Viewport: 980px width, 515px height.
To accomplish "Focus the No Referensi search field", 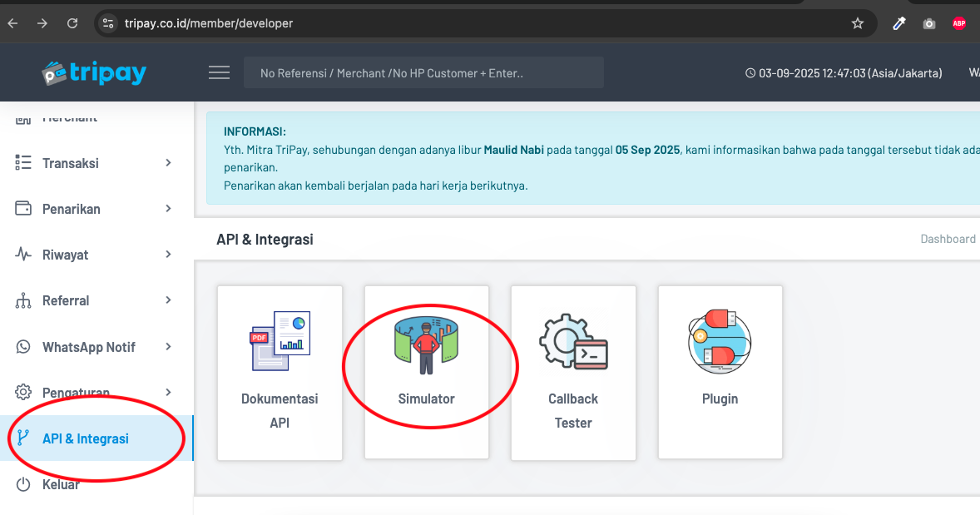I will [423, 73].
